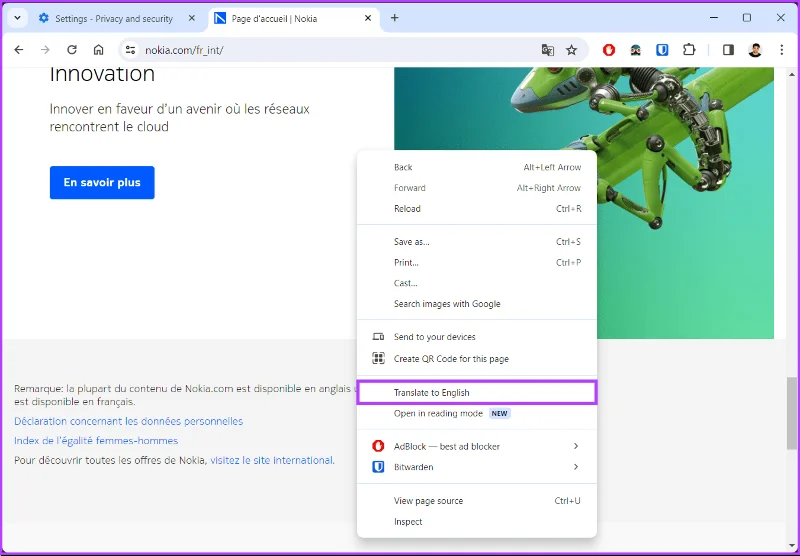Choose View page source
The width and height of the screenshot is (800, 556).
point(477,501)
